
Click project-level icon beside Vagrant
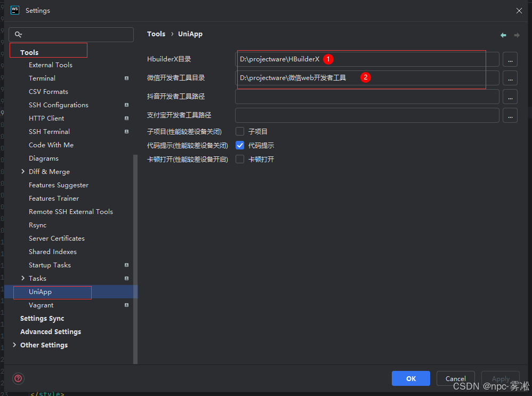tap(126, 305)
